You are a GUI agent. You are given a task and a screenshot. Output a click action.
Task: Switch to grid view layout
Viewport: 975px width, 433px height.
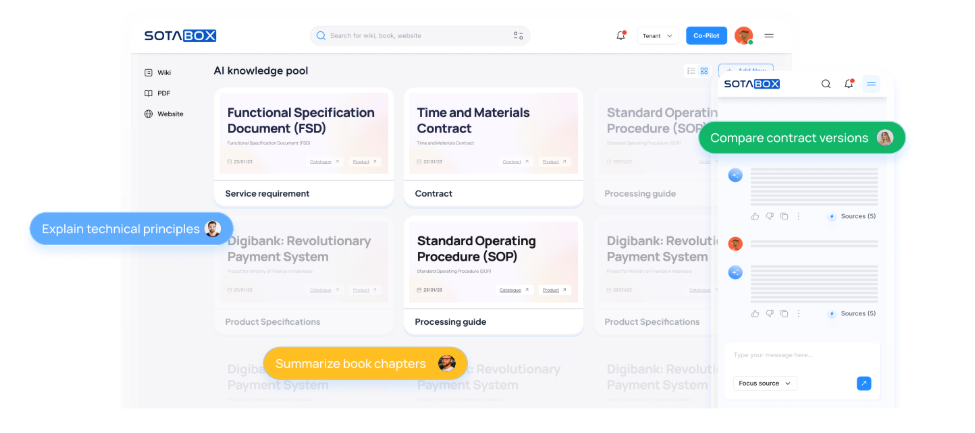click(x=704, y=71)
